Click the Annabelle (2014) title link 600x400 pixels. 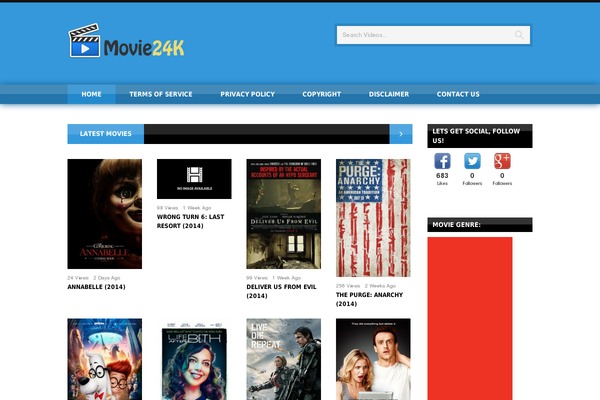tap(96, 287)
